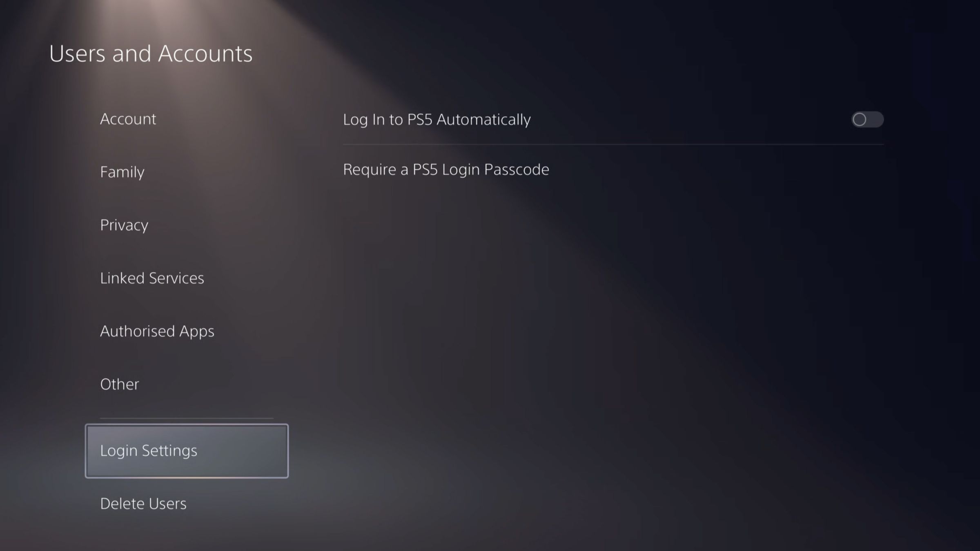Navigate to Family icon section

(122, 171)
